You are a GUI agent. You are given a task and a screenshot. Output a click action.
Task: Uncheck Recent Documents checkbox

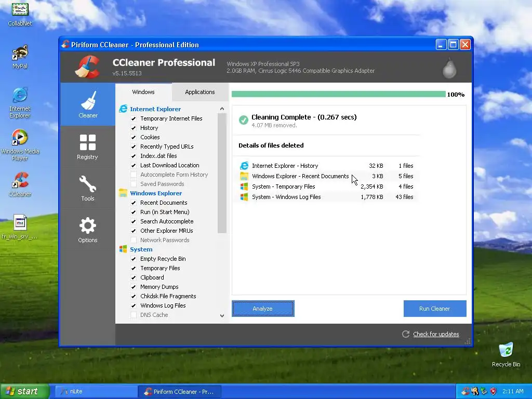click(134, 203)
